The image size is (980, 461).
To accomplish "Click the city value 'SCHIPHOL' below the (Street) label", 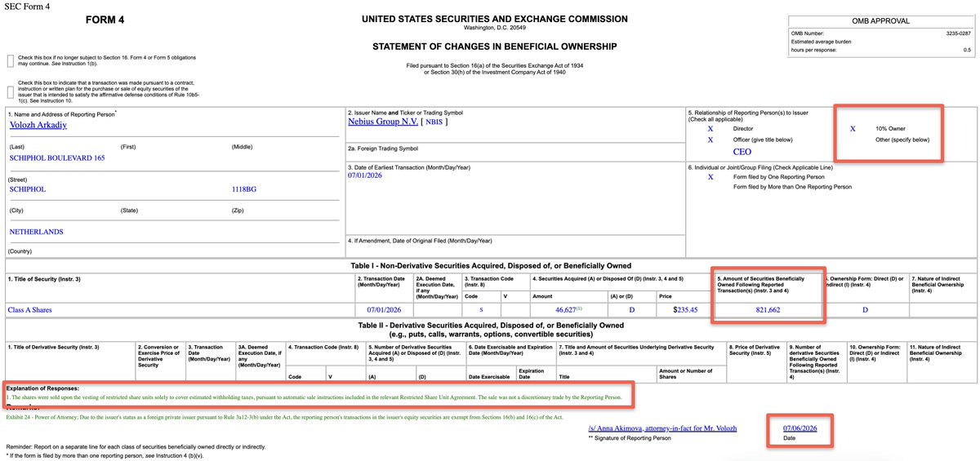I will [x=27, y=188].
